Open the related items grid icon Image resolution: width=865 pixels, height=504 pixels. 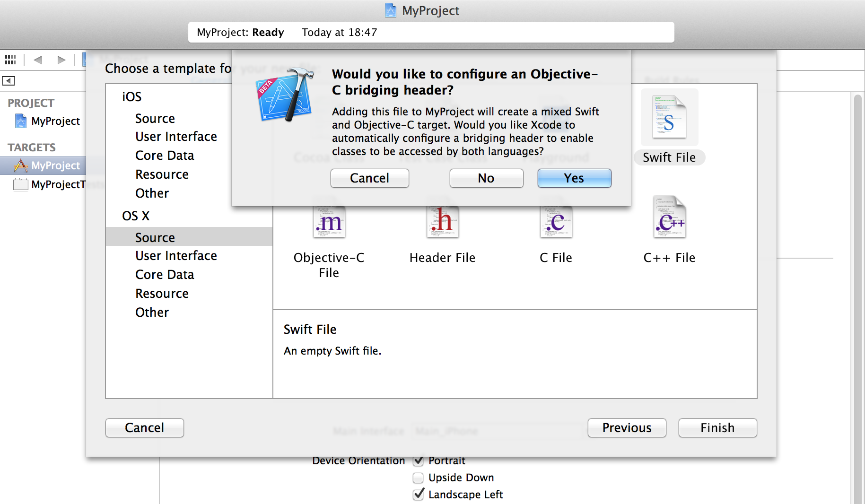coord(10,60)
